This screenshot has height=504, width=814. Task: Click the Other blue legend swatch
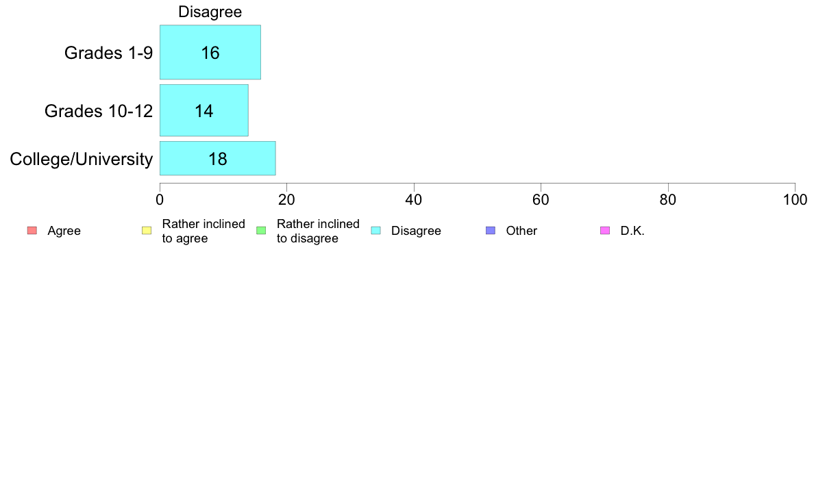491,231
